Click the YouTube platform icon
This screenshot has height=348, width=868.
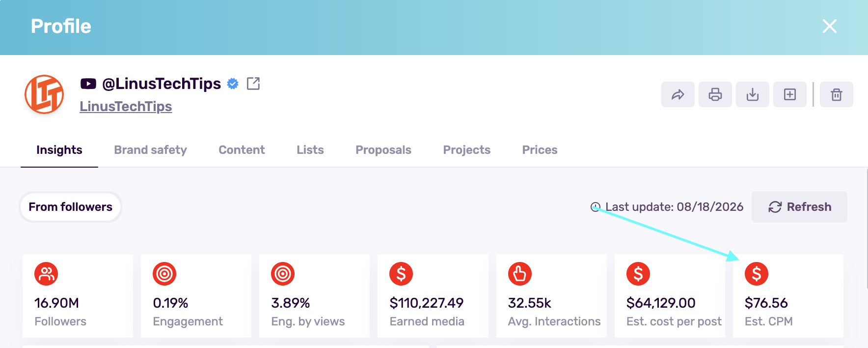pyautogui.click(x=88, y=84)
